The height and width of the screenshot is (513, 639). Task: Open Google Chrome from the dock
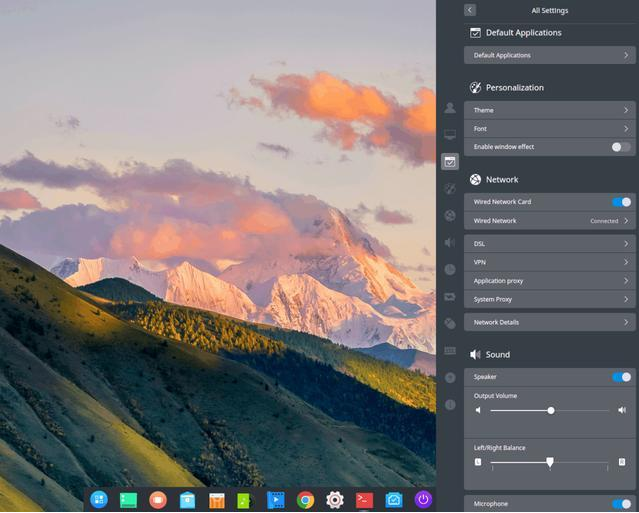pos(305,500)
